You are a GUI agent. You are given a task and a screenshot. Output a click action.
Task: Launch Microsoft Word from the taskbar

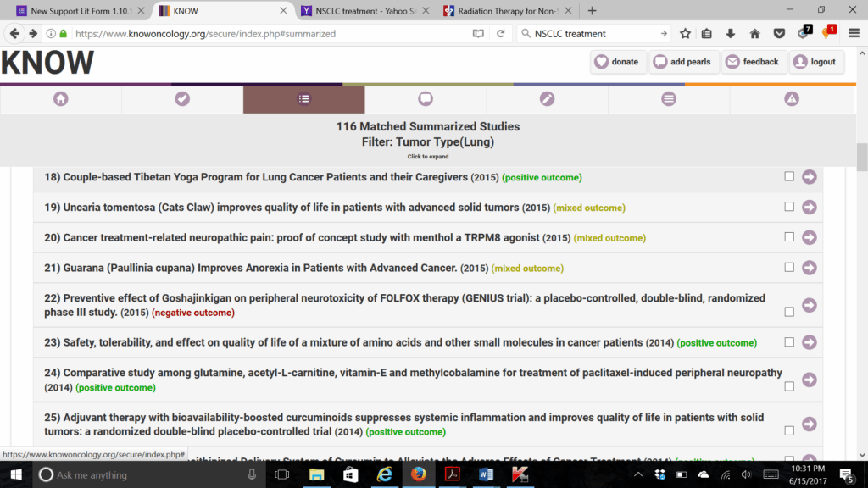(x=486, y=474)
